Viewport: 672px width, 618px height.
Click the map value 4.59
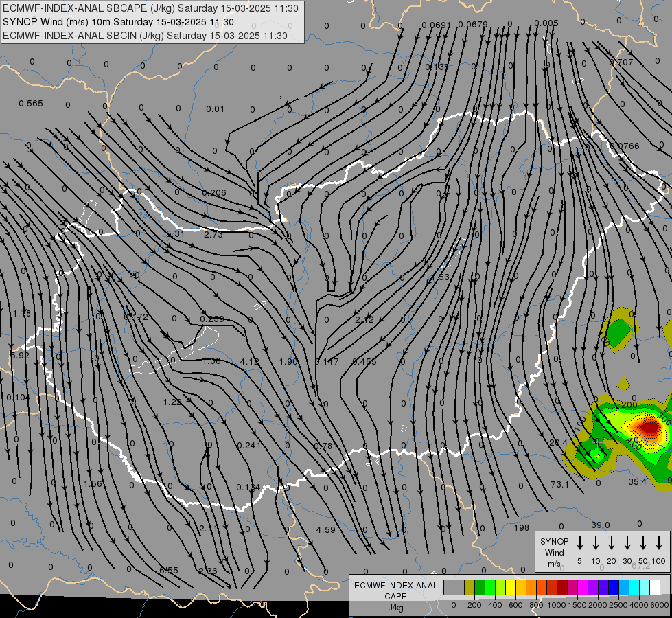[x=326, y=529]
